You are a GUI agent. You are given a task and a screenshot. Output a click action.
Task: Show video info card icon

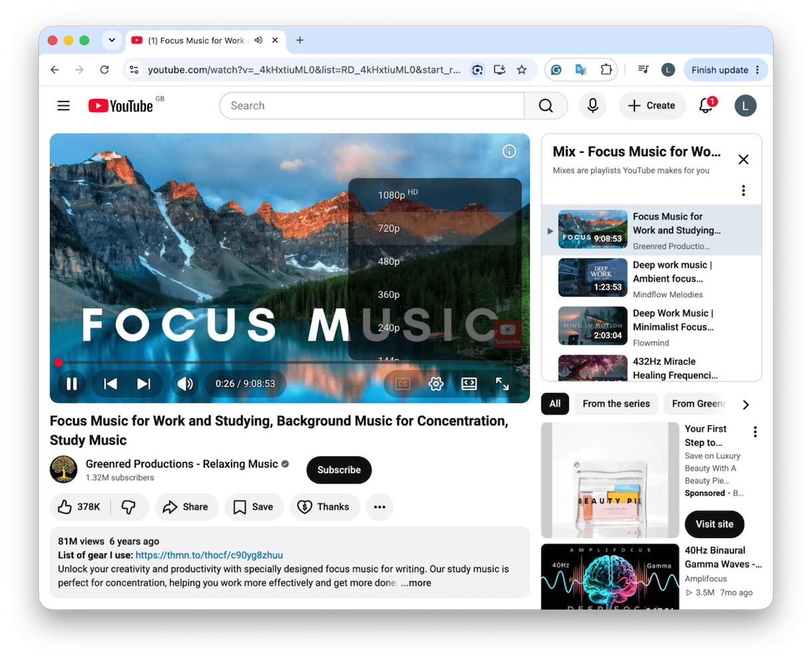point(509,152)
